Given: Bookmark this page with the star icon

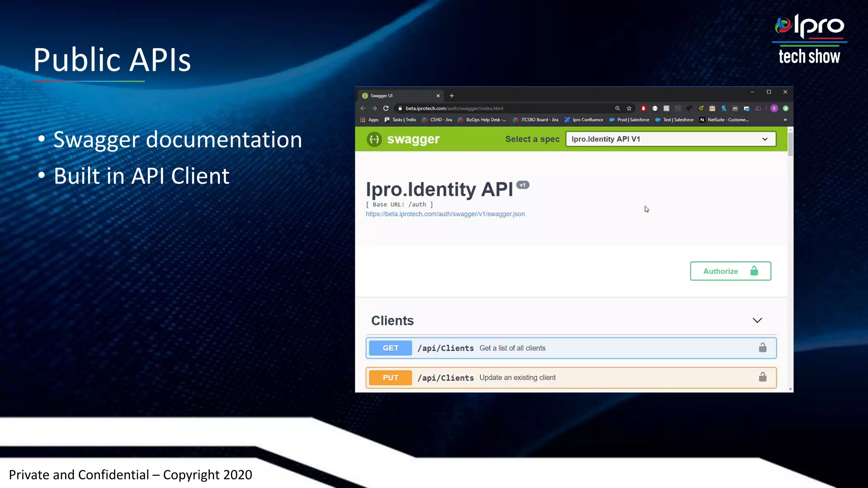Looking at the screenshot, I should click(629, 108).
